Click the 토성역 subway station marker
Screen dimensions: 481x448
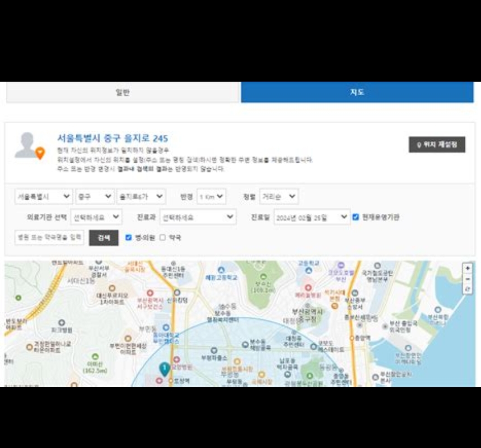coord(171,381)
